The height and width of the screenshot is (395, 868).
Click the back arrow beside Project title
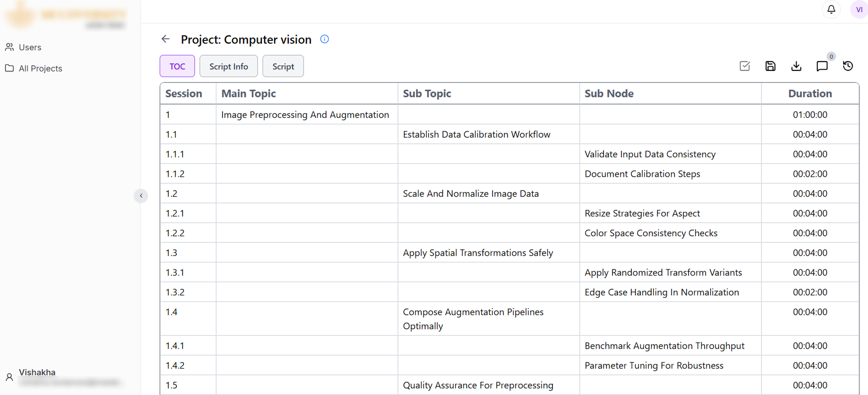[166, 39]
